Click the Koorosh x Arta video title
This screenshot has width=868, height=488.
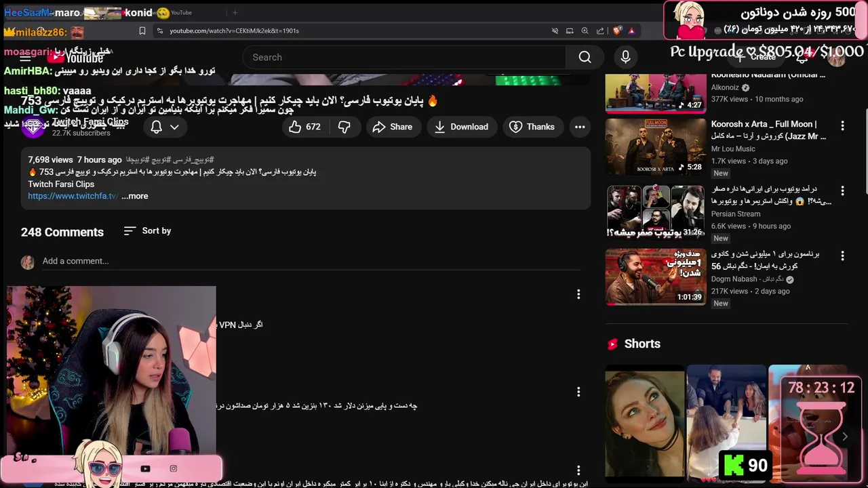click(768, 130)
